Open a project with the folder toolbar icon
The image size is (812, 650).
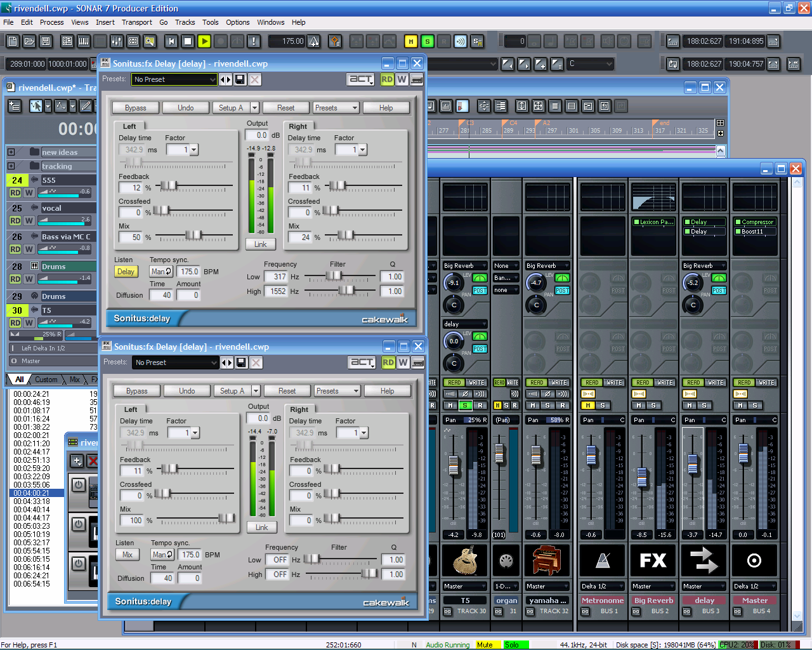[x=29, y=41]
